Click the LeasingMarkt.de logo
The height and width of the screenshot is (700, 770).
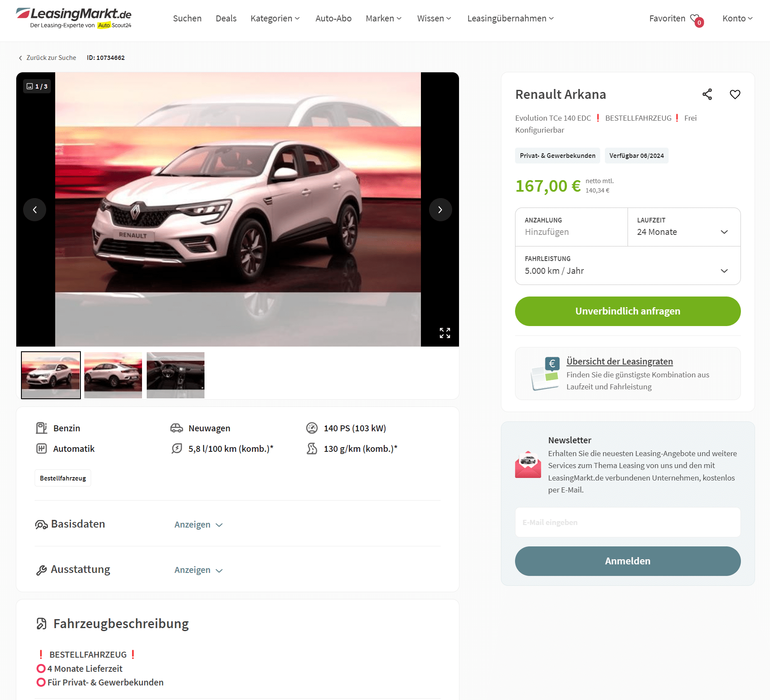click(74, 18)
